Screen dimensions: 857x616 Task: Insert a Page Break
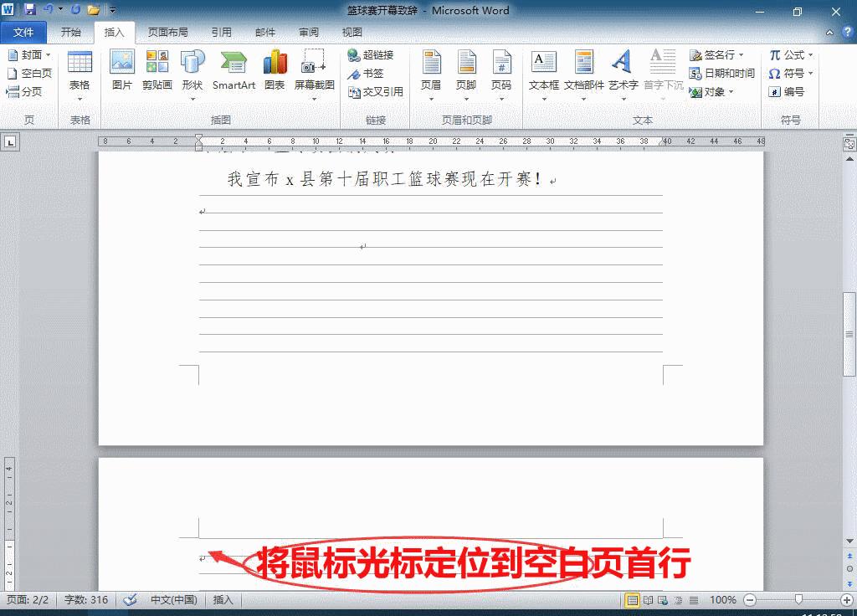point(25,92)
